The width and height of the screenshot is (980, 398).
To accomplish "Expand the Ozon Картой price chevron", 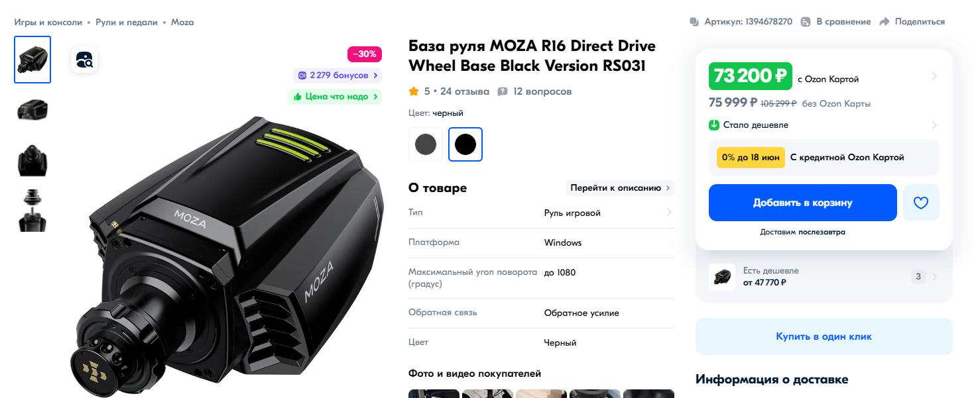I will (x=934, y=76).
